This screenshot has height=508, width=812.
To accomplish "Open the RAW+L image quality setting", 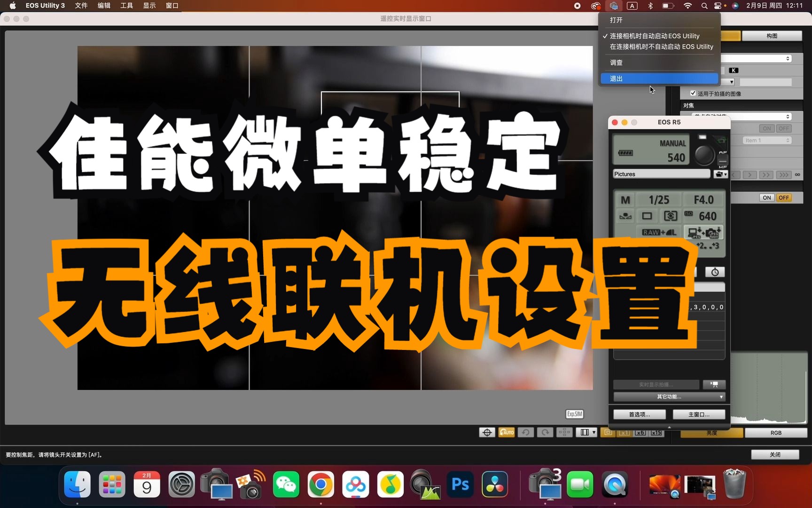I will tap(658, 232).
